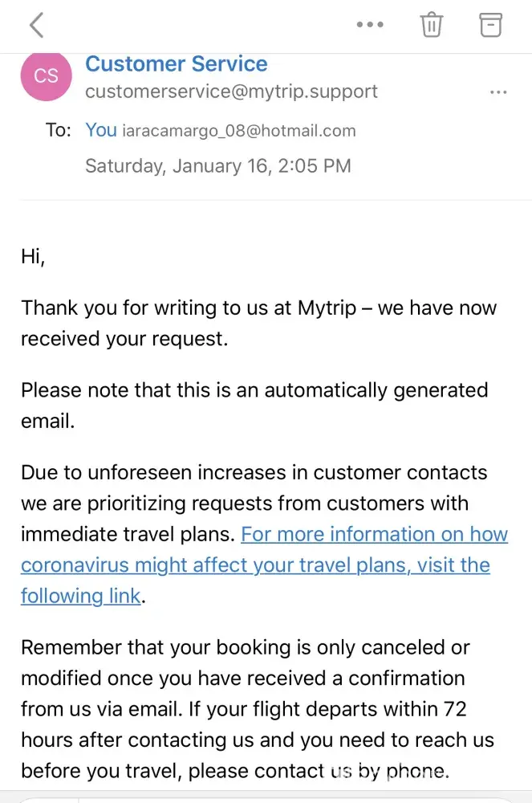Screen dimensions: 532x803
Task: Open the coronavirus travel plans information link
Action: pos(255,565)
